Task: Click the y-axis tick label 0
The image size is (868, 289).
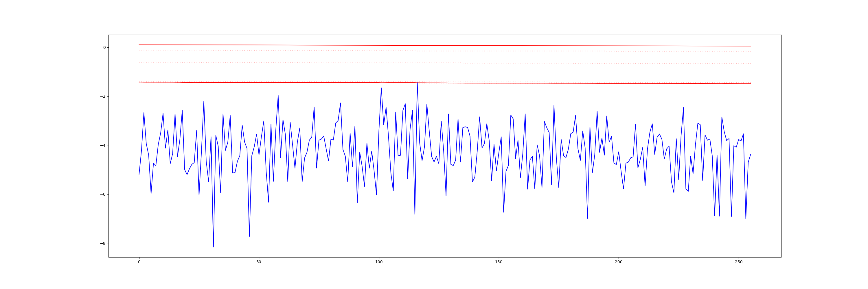Action: pos(104,47)
